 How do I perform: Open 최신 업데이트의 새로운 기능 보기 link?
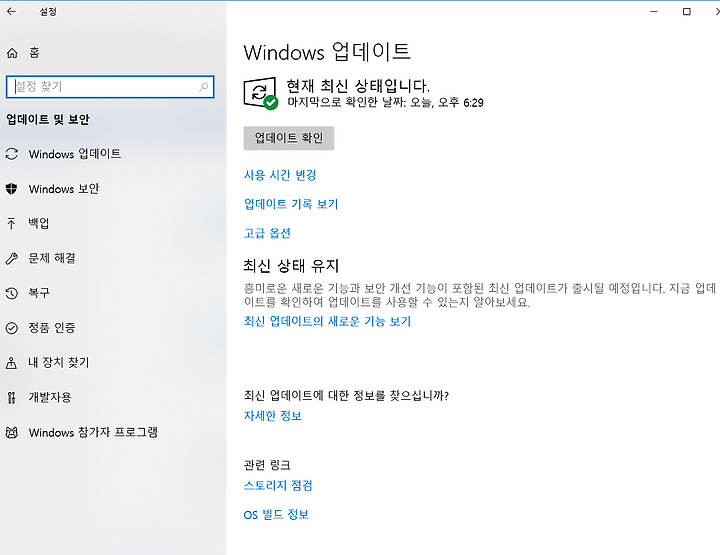(x=327, y=321)
